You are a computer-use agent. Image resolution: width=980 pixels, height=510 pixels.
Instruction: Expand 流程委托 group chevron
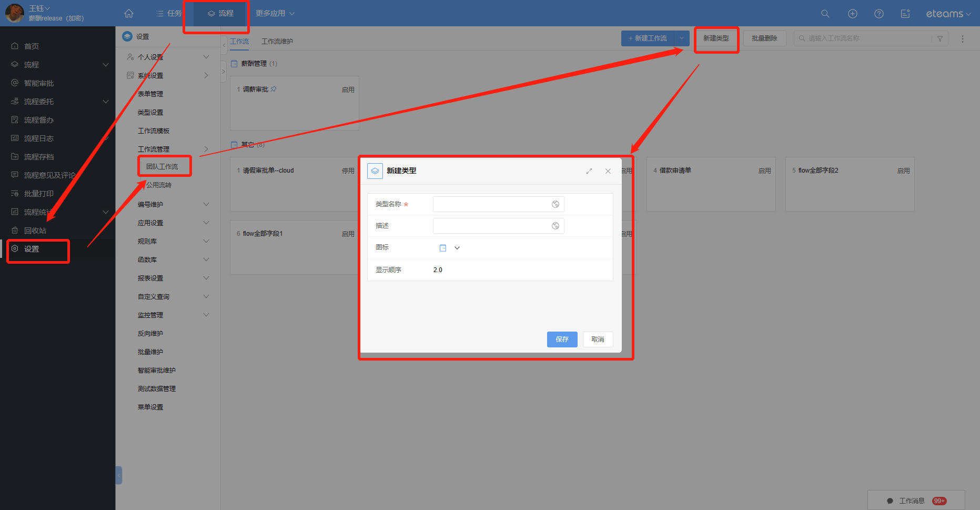(x=106, y=102)
